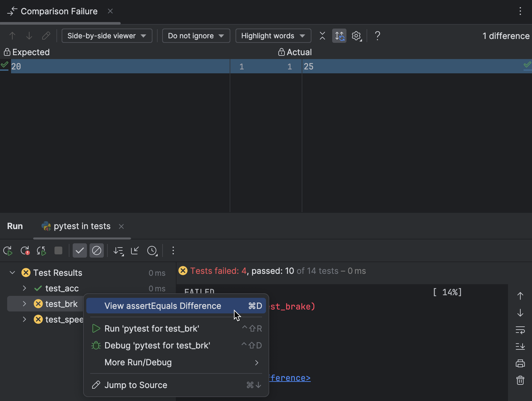The image size is (532, 401).
Task: Open diff viewer help with the question mark
Action: (377, 36)
